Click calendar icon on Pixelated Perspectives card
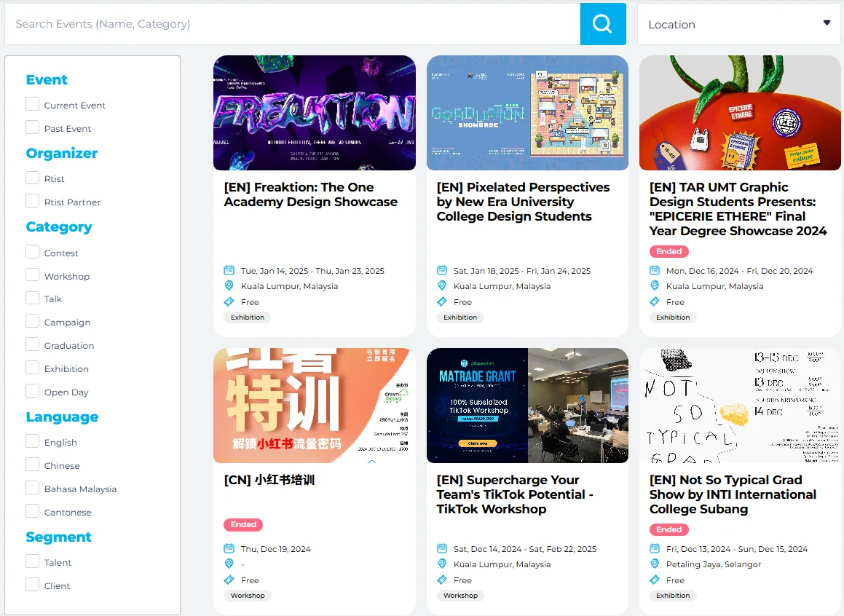 (x=442, y=270)
